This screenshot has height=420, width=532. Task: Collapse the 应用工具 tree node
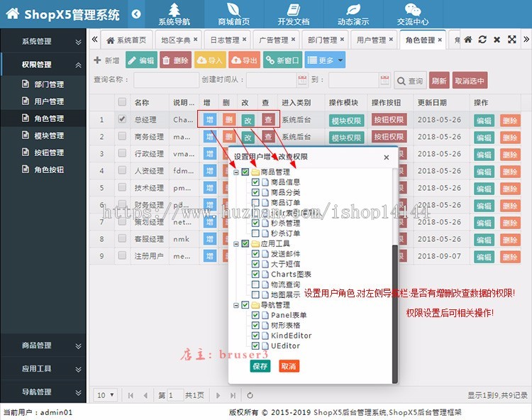pos(236,243)
